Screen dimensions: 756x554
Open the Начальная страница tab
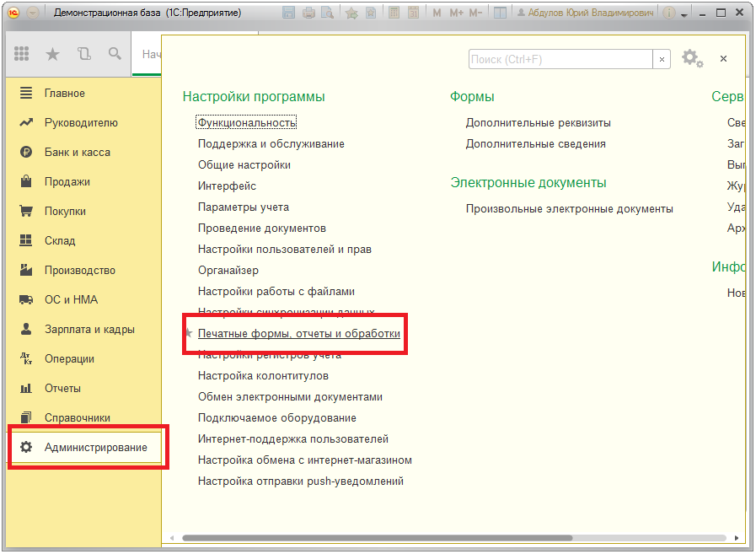(x=151, y=54)
